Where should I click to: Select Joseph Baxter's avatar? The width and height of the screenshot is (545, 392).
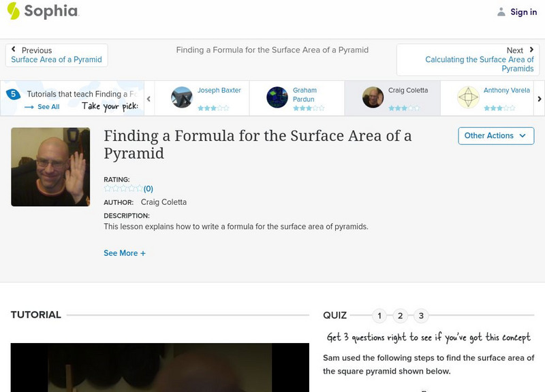(181, 95)
